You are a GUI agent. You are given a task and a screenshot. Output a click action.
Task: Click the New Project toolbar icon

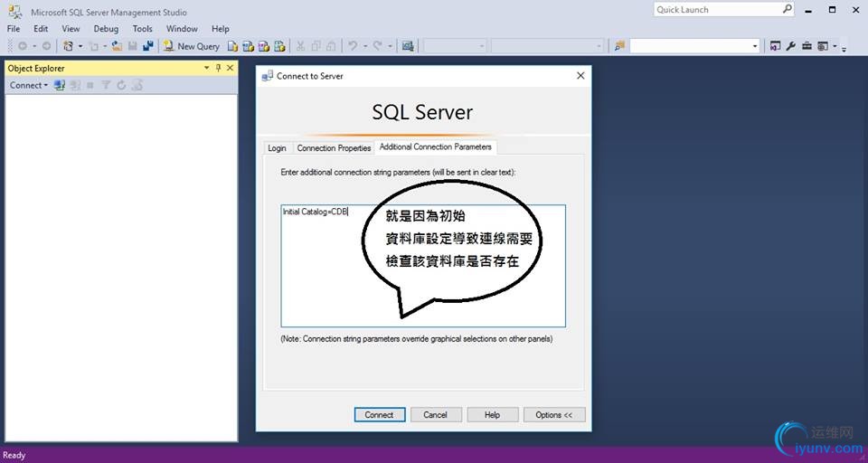tap(68, 46)
